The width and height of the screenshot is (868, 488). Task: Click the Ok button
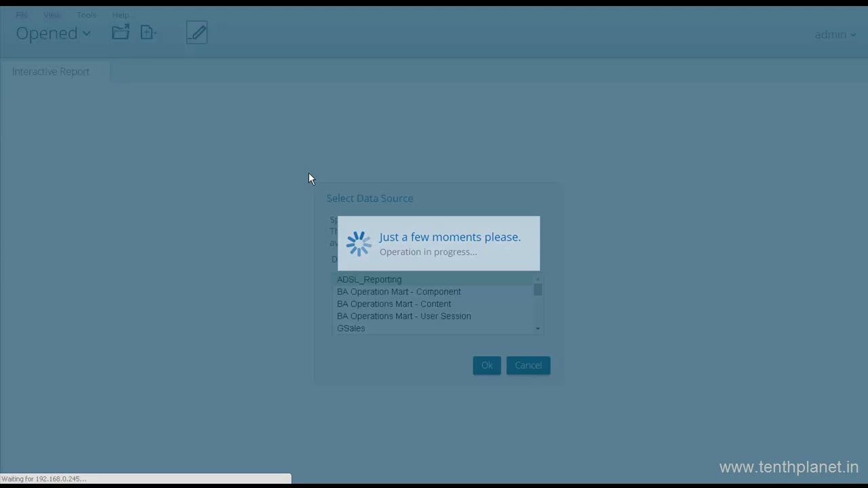coord(487,365)
